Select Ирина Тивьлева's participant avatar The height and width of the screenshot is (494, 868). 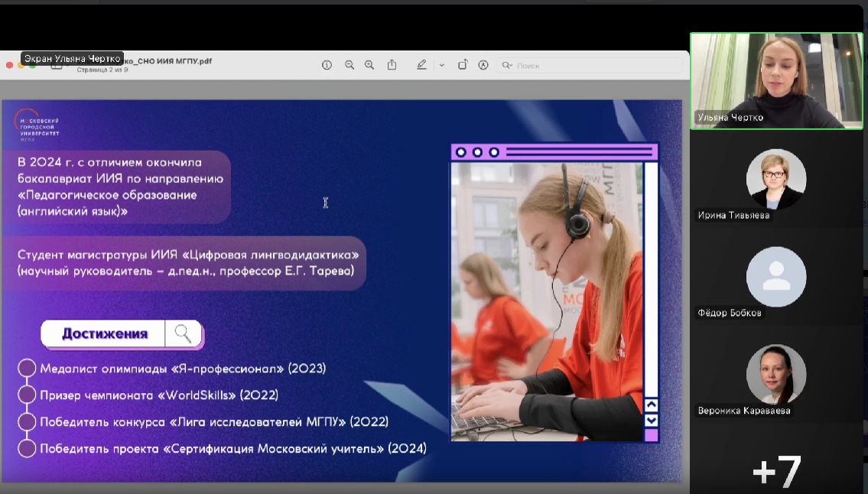pyautogui.click(x=775, y=179)
